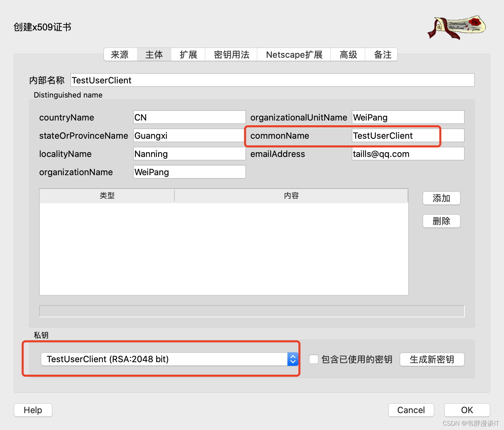Screen dimensions: 504x430
Task: Click the XCA scroll logo icon
Action: coord(456,27)
